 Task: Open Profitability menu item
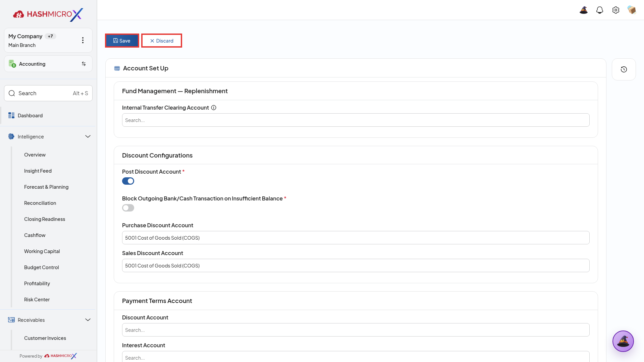coord(37,284)
